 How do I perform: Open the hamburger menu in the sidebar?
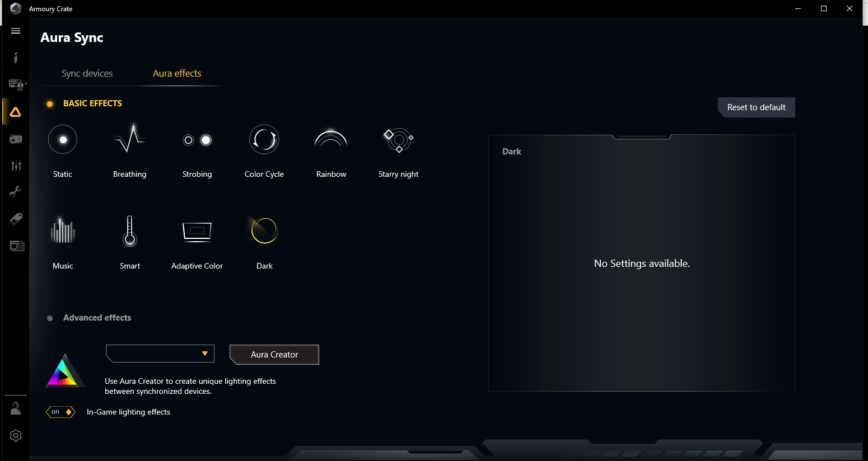click(x=16, y=31)
